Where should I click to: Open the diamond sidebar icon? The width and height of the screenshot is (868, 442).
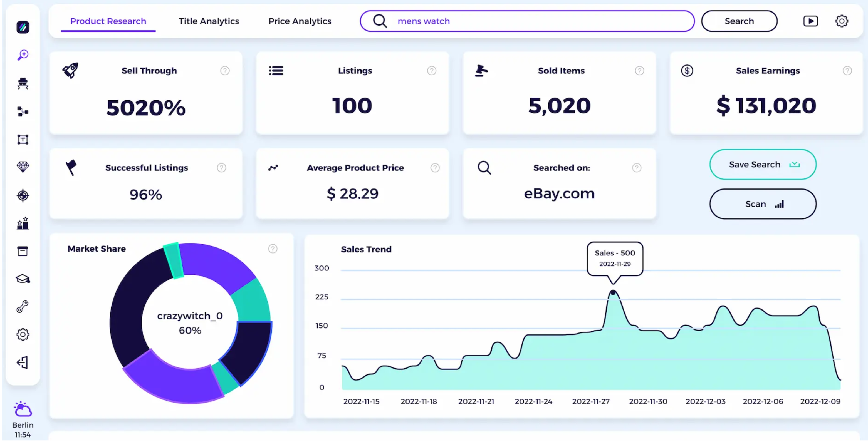coord(23,167)
